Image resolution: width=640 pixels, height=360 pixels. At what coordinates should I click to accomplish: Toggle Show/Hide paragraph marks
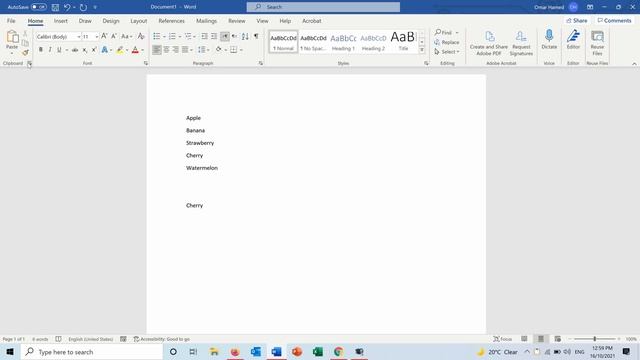pos(256,36)
